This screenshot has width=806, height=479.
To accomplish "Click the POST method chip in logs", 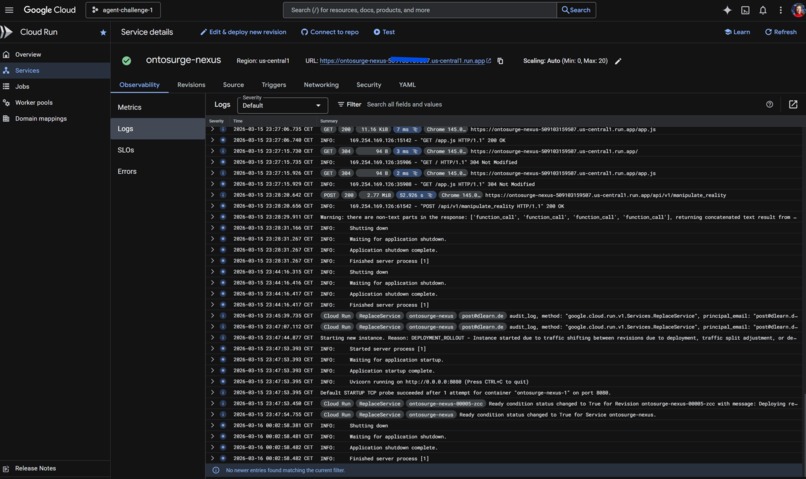I will click(329, 195).
